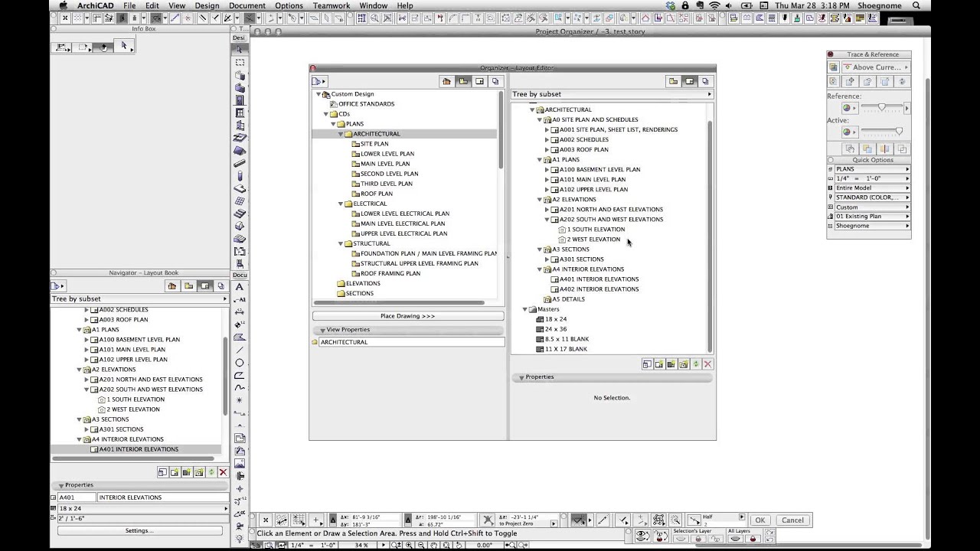This screenshot has width=980, height=551.
Task: Click the View Map icon in the Organizer's left pane
Action: [x=463, y=81]
